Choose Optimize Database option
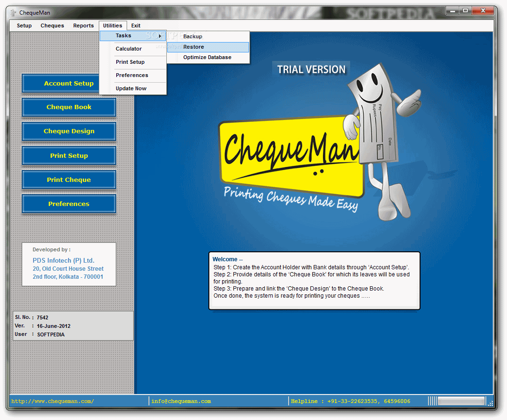The width and height of the screenshot is (507, 420). [208, 57]
